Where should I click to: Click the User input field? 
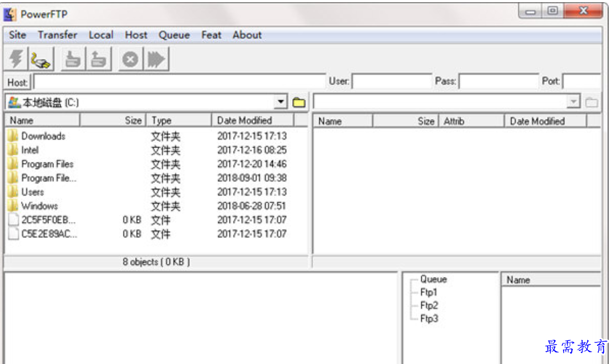click(392, 82)
